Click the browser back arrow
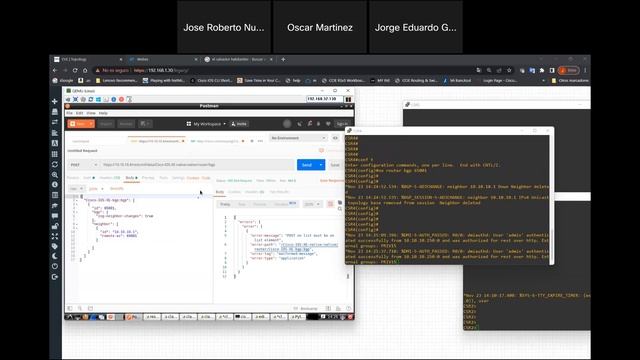640x360 pixels. point(55,70)
